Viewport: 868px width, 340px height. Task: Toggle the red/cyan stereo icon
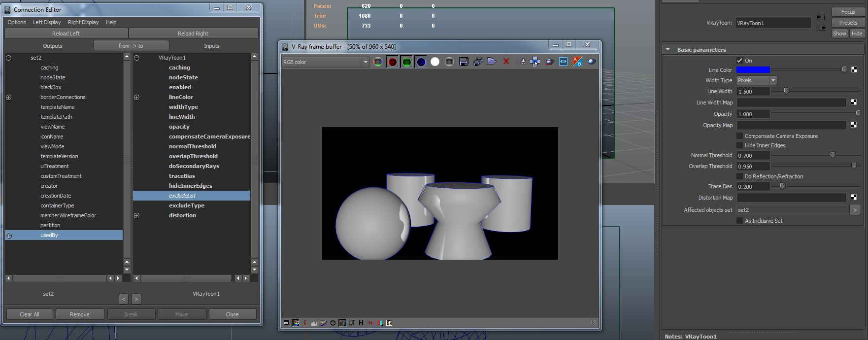click(380, 323)
